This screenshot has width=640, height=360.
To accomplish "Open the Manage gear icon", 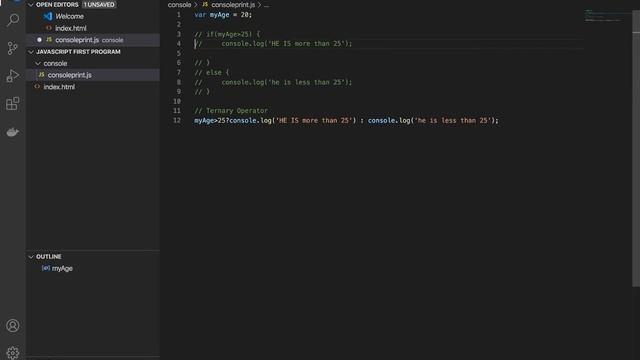I will 13,353.
